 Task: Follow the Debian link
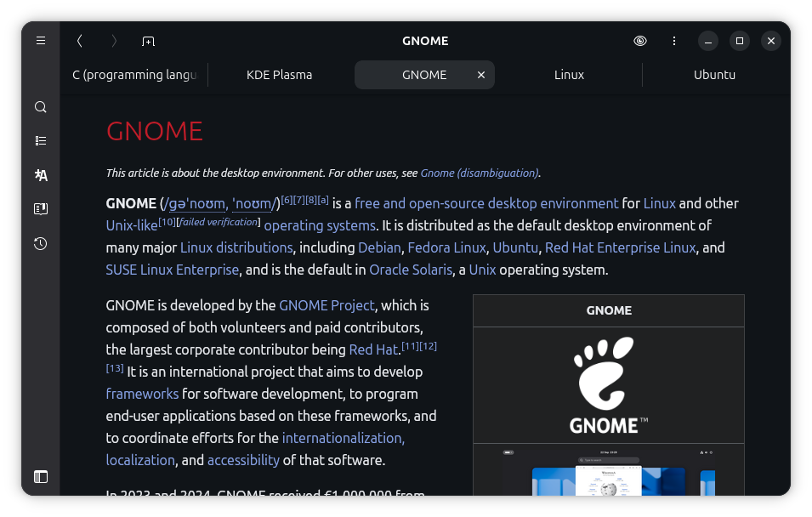click(x=379, y=247)
